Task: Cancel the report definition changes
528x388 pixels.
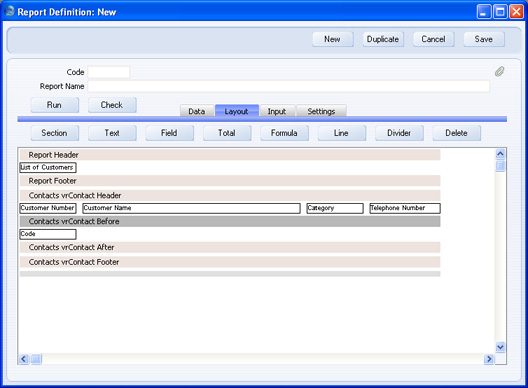Action: point(433,39)
